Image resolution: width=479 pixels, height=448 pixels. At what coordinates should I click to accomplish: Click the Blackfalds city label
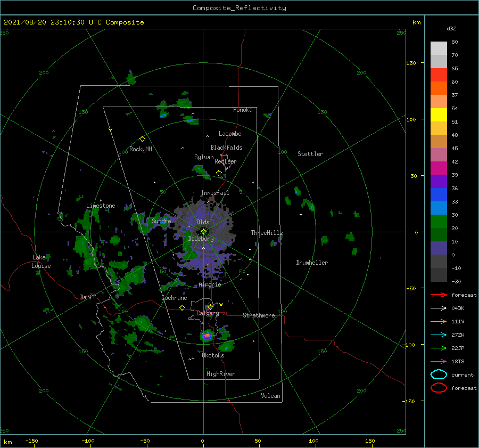pyautogui.click(x=226, y=148)
